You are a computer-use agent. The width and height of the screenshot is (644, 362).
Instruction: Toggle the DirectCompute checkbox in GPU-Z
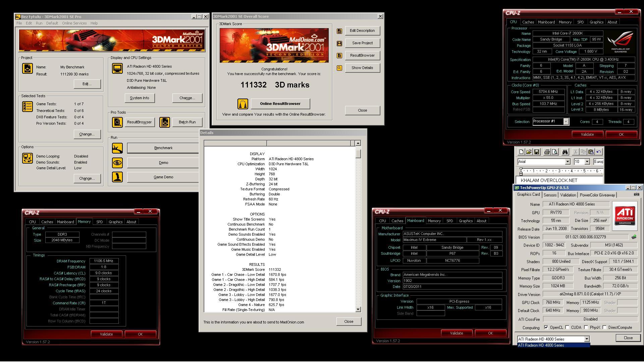tap(604, 327)
